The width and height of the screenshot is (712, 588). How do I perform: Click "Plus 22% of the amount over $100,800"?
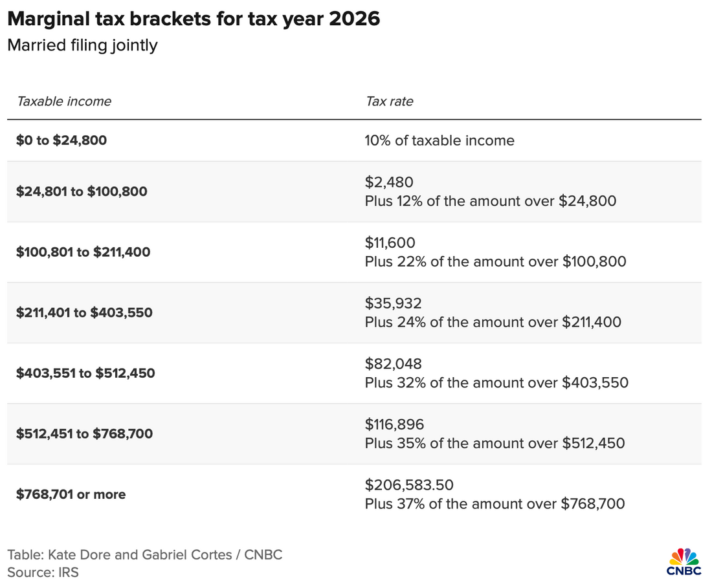click(x=495, y=261)
